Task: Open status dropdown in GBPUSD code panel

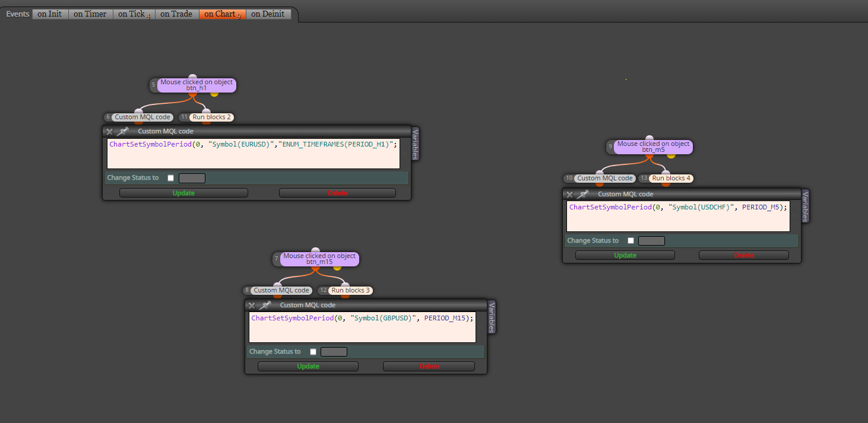Action: (x=334, y=352)
